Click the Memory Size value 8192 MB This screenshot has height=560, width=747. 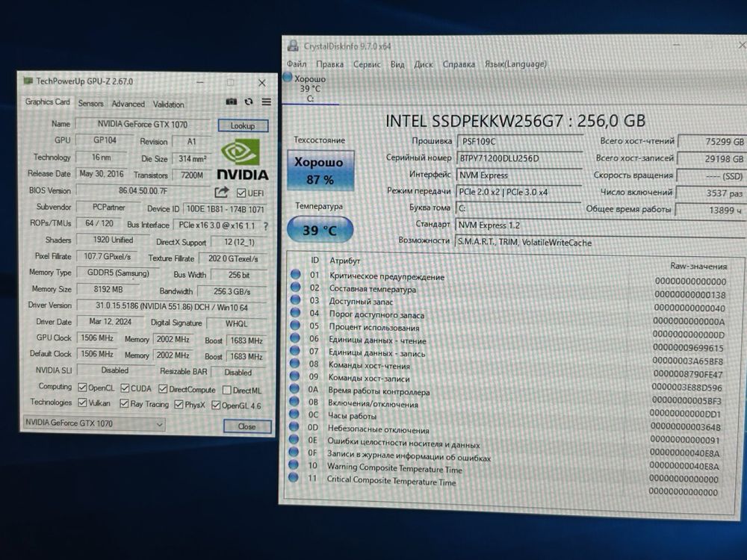point(108,289)
